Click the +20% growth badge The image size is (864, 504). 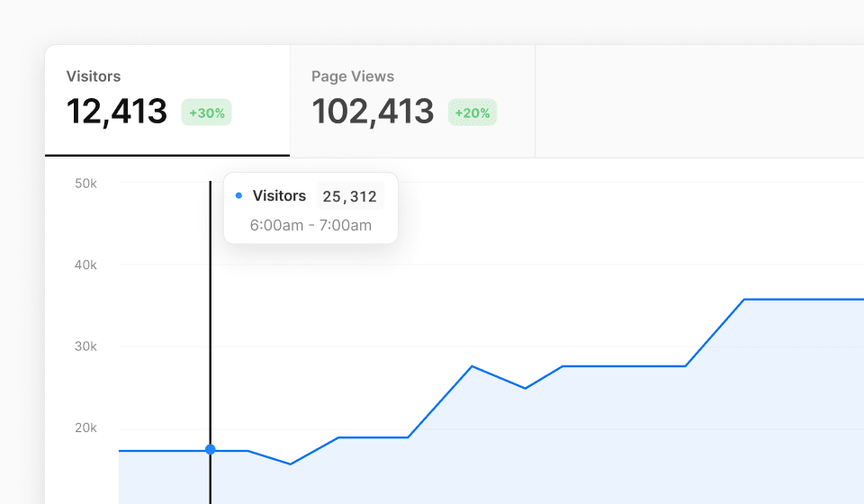pos(472,112)
